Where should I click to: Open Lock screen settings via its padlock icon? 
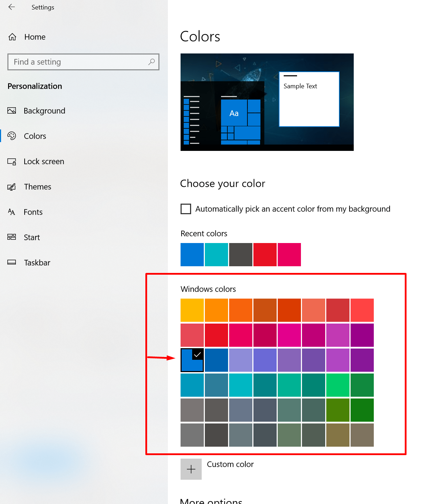12,161
